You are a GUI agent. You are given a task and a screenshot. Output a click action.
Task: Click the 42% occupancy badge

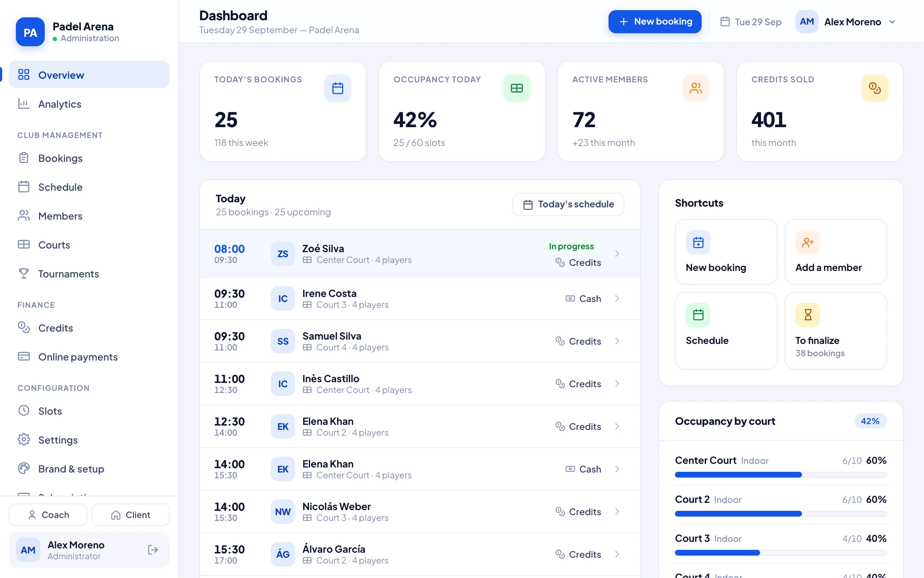pos(870,421)
